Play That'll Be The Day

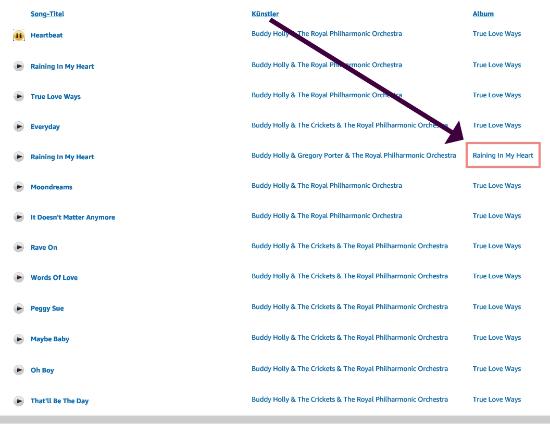[x=19, y=401]
